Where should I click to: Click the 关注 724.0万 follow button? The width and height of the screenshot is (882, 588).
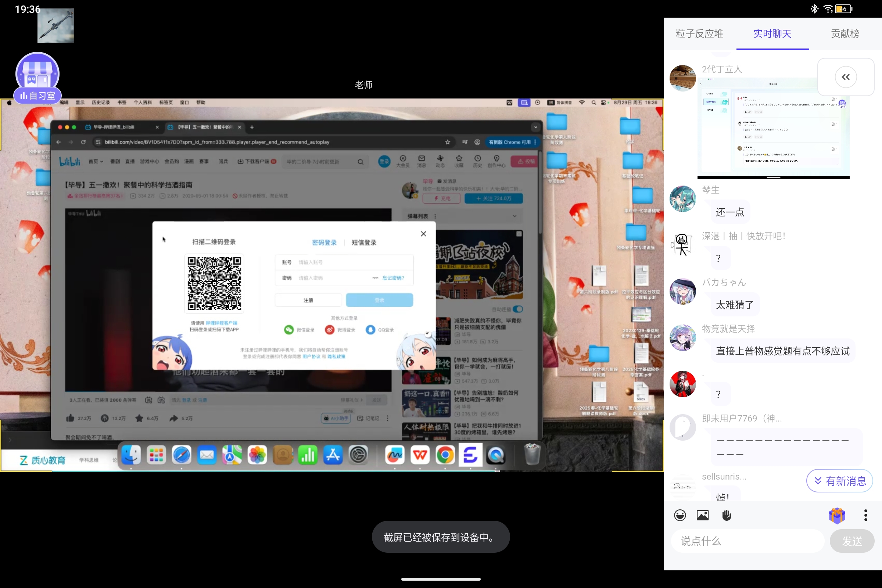494,198
